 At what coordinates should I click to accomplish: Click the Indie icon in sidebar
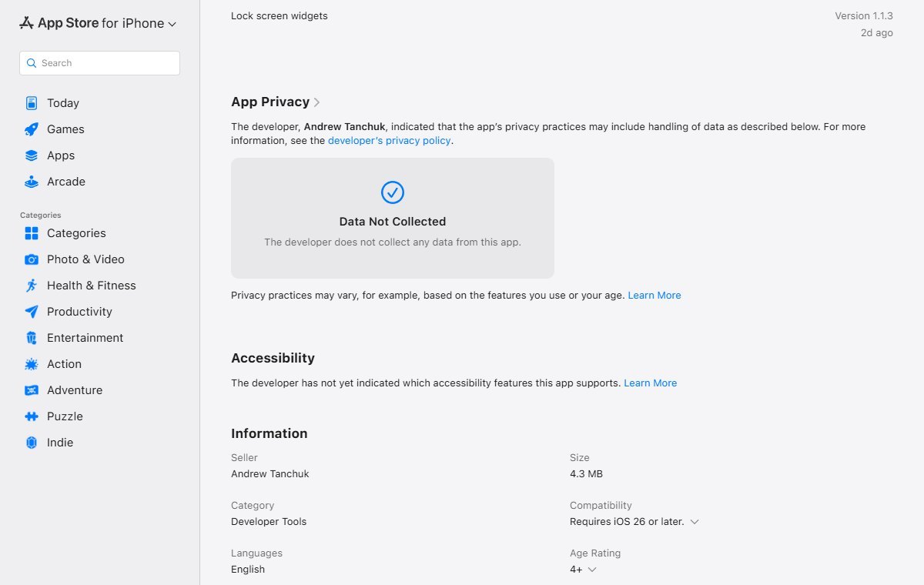pyautogui.click(x=32, y=443)
